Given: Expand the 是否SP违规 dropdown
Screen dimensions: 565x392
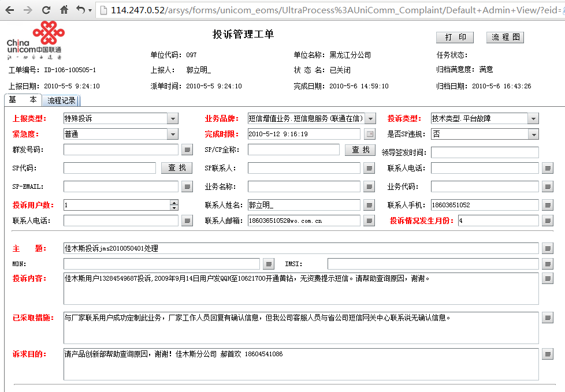Looking at the screenshot, I should (x=533, y=134).
